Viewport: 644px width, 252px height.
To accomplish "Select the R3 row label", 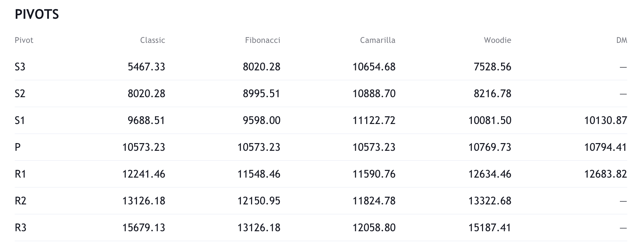I will point(20,228).
